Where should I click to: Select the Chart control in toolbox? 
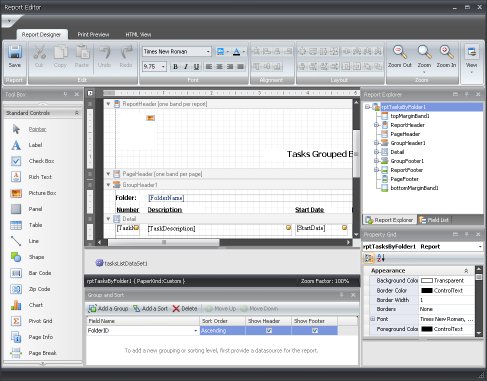[x=16, y=305]
